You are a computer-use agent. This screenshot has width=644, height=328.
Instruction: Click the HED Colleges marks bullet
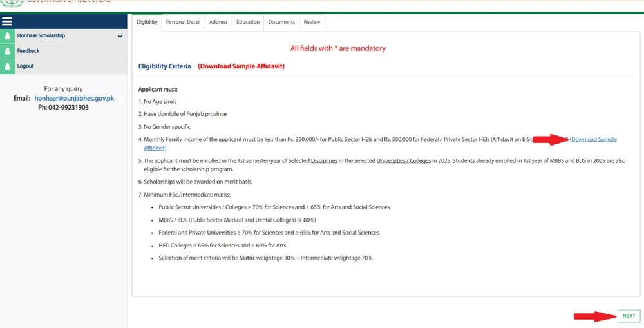coord(222,246)
